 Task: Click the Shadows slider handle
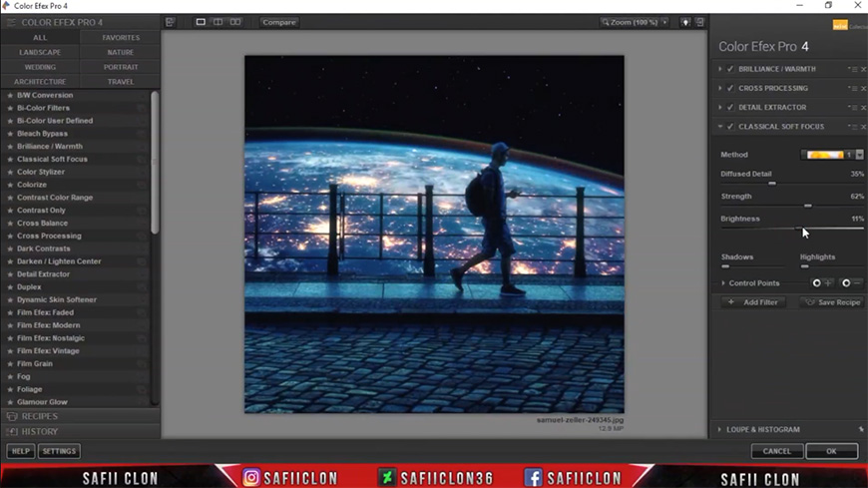725,266
